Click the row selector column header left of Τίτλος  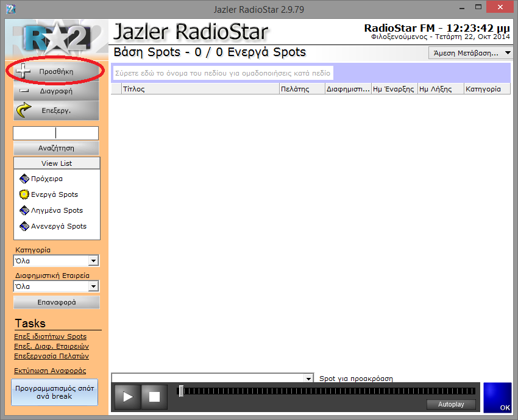coord(116,89)
